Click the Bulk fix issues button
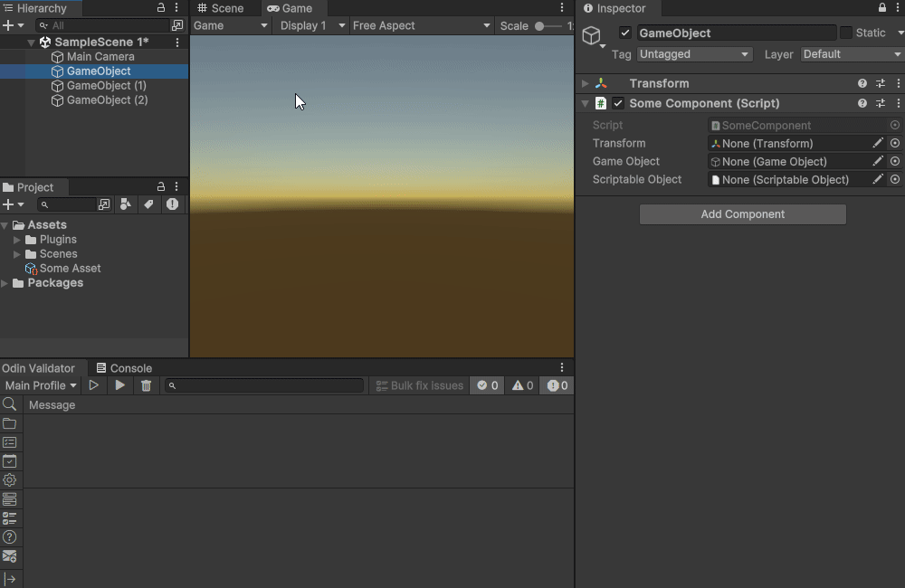 [420, 385]
